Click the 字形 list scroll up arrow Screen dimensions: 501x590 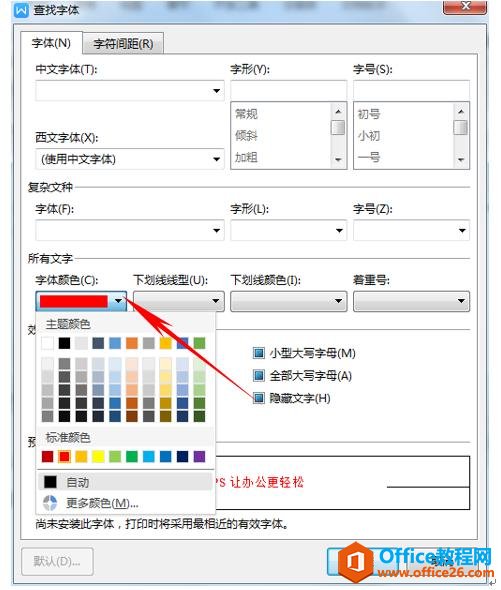pyautogui.click(x=338, y=111)
